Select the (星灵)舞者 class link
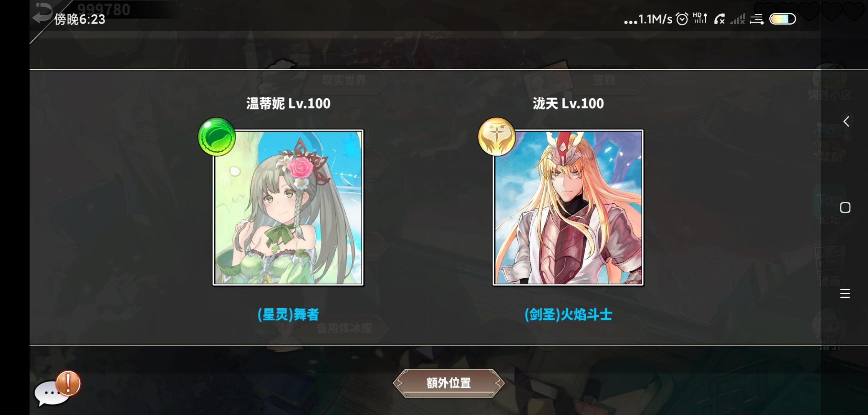Image resolution: width=868 pixels, height=415 pixels. [288, 315]
